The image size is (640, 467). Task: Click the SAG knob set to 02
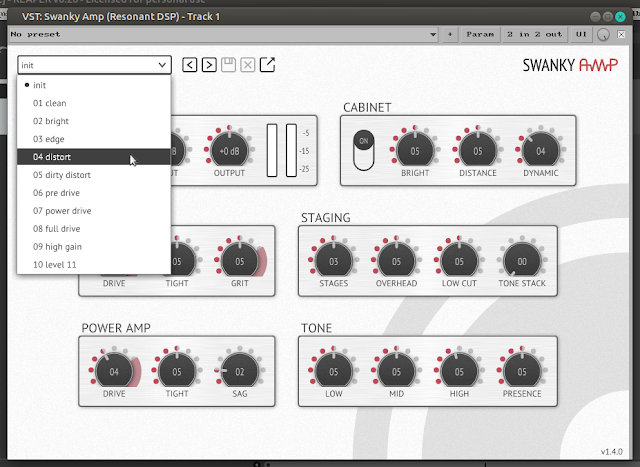coord(240,371)
